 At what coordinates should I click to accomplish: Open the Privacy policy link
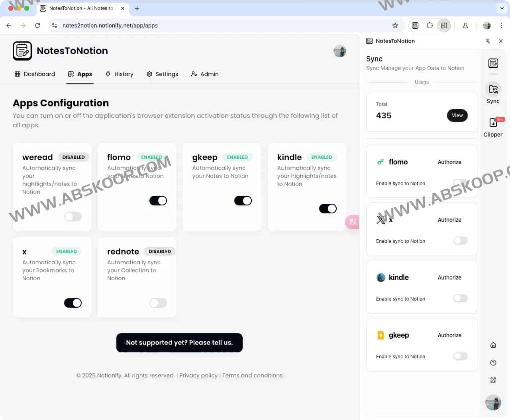point(198,375)
